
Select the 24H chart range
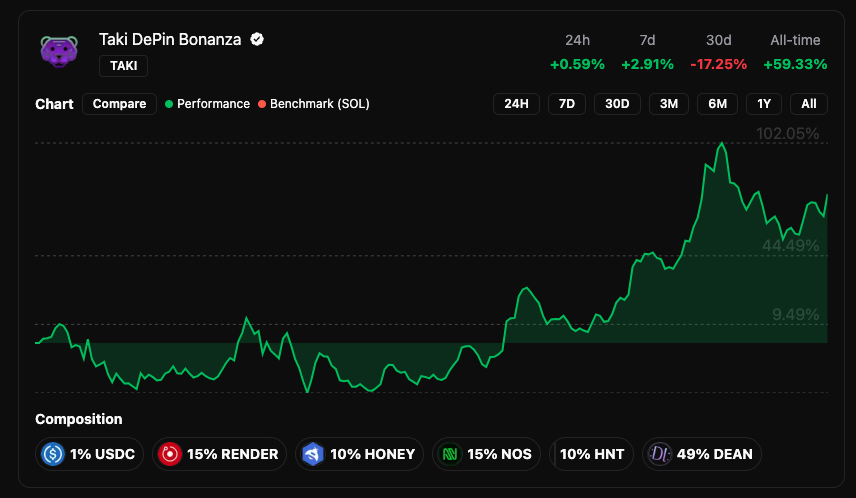pyautogui.click(x=516, y=104)
